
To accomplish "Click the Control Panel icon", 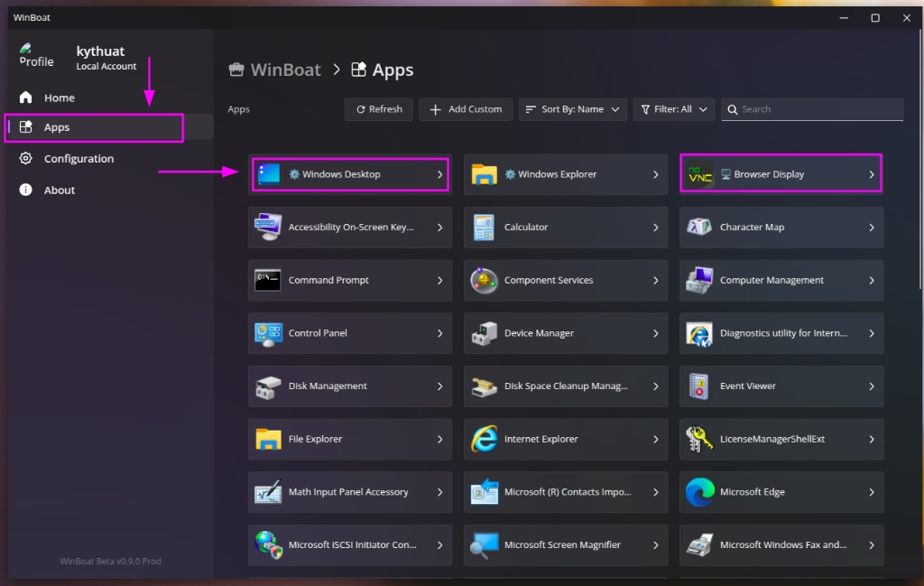I will 268,334.
